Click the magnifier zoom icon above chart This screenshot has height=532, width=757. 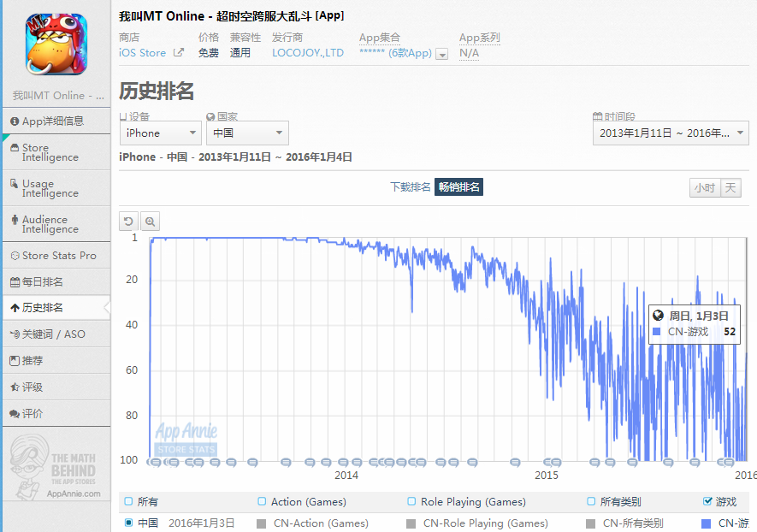click(151, 222)
